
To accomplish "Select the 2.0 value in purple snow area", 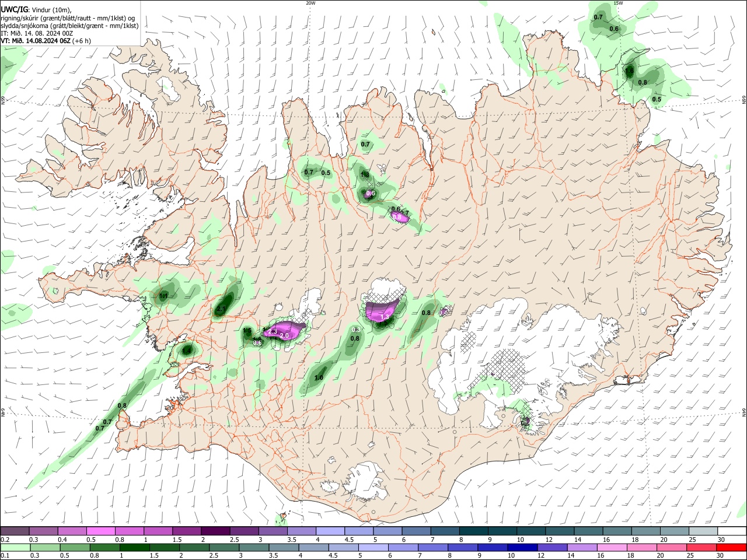I will (x=285, y=335).
